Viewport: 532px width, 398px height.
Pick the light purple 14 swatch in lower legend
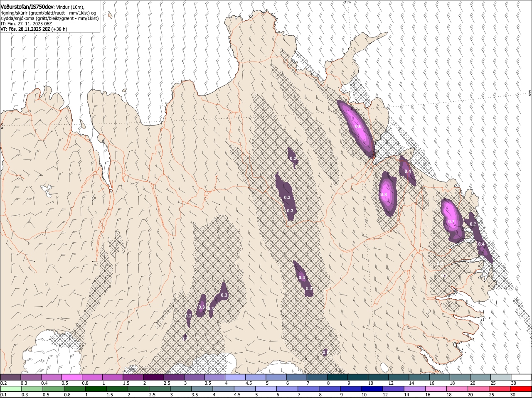[414, 389]
